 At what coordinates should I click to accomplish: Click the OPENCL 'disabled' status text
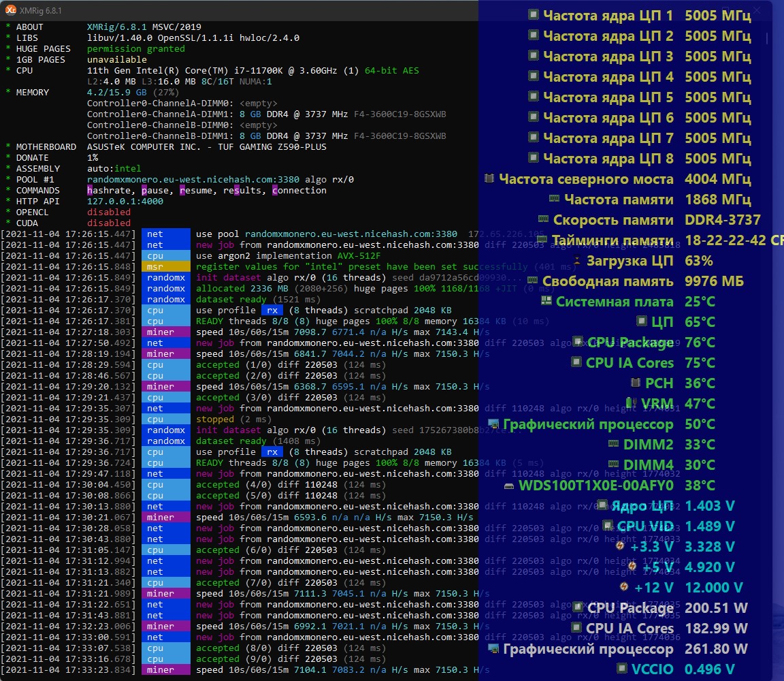pyautogui.click(x=109, y=212)
